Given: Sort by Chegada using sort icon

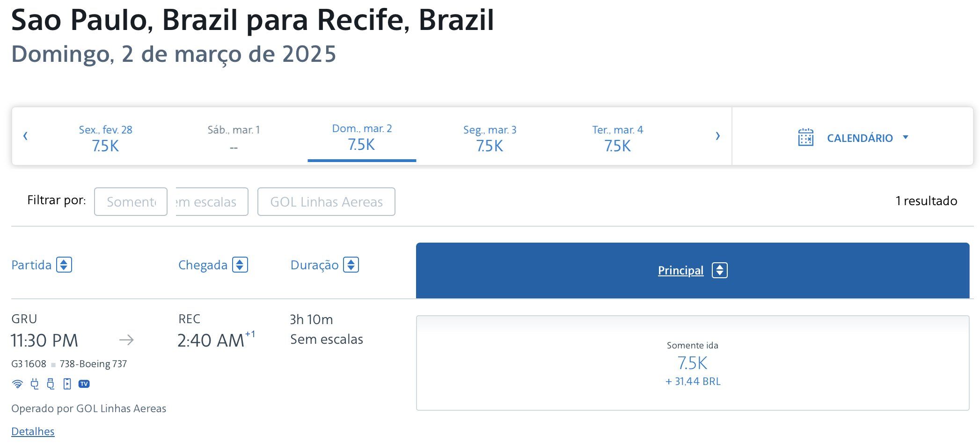Looking at the screenshot, I should tap(240, 265).
